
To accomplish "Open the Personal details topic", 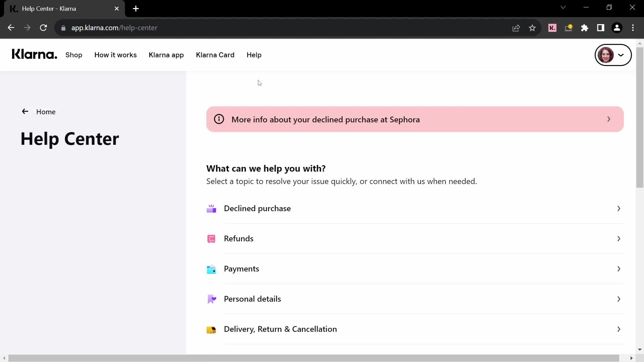I will tap(415, 299).
